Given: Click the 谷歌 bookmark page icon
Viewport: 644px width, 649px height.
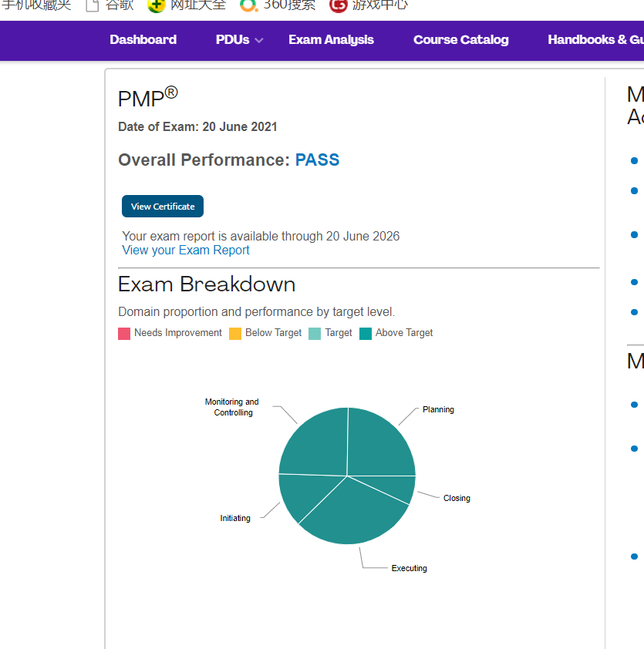Looking at the screenshot, I should [92, 5].
